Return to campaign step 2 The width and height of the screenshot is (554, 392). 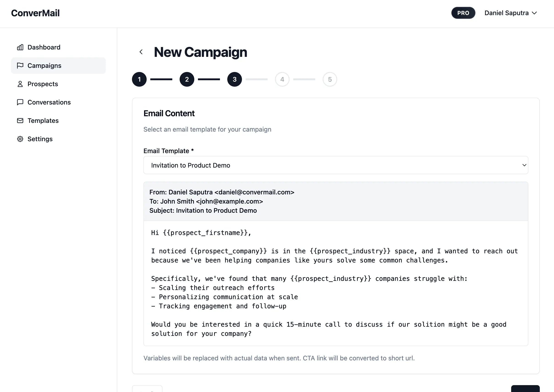[x=187, y=79]
